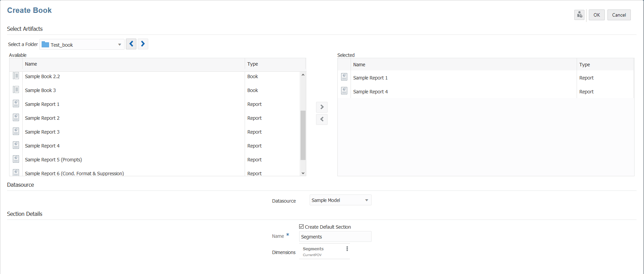
Task: Click the Sample Book 2.2 book icon
Action: click(16, 76)
